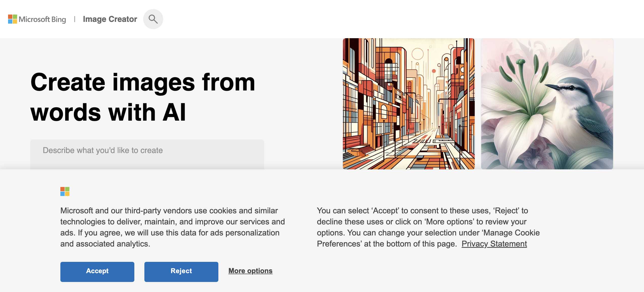
Task: Click the four-color Microsoft logo in header
Action: point(12,19)
